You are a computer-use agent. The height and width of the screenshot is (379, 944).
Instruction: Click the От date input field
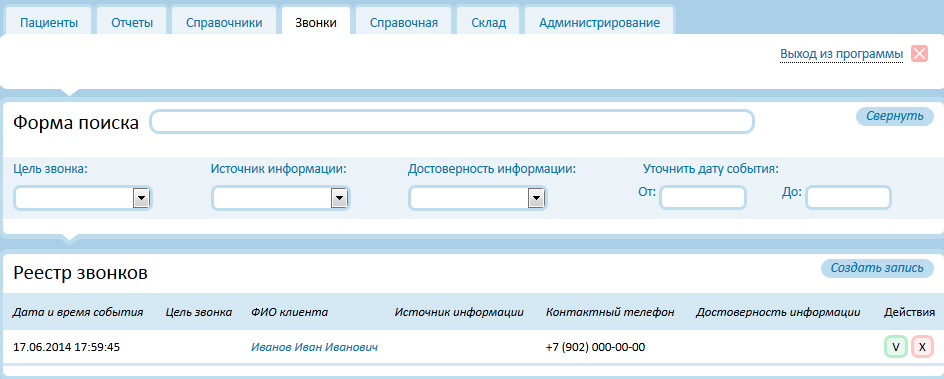(703, 197)
